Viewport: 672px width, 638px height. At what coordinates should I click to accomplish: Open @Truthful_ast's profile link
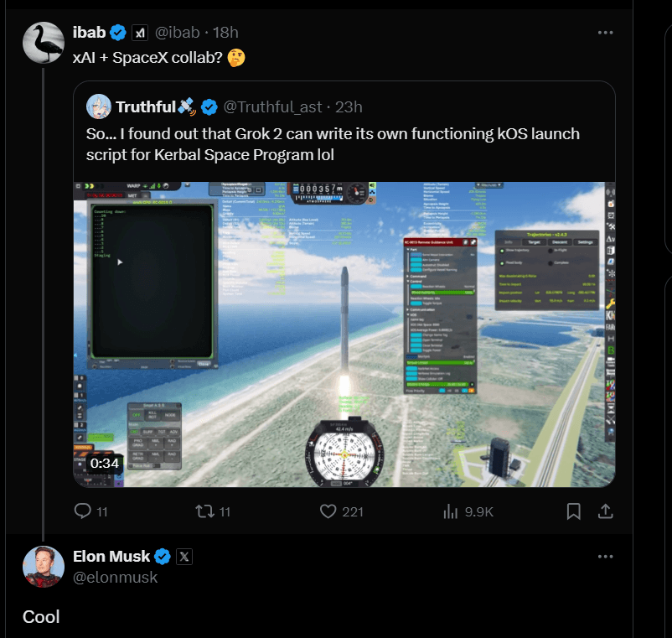pos(273,106)
